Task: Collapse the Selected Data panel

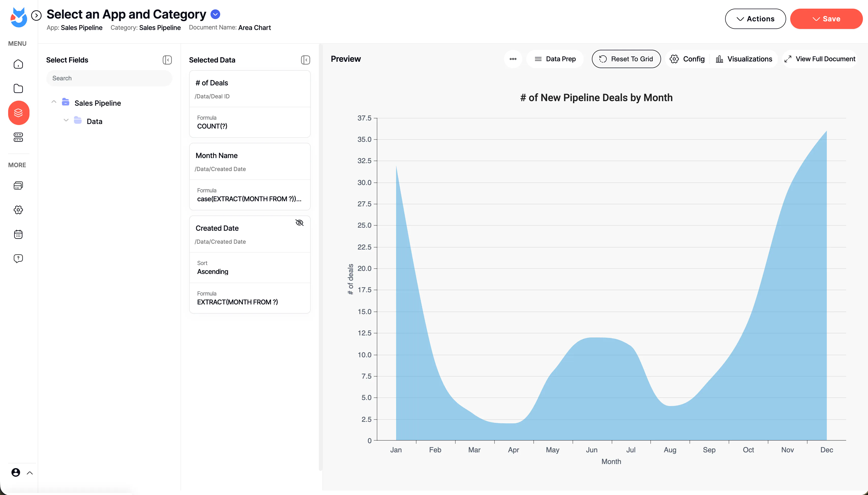Action: coord(305,60)
